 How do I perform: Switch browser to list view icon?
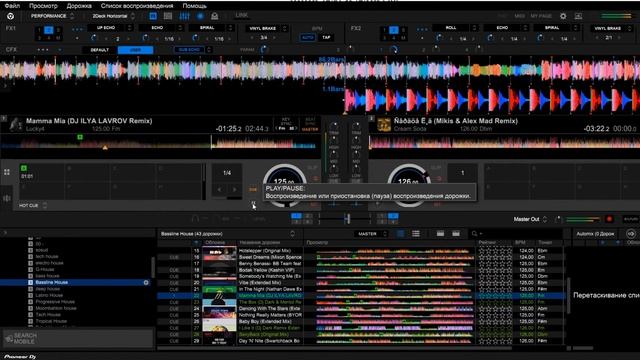click(416, 234)
